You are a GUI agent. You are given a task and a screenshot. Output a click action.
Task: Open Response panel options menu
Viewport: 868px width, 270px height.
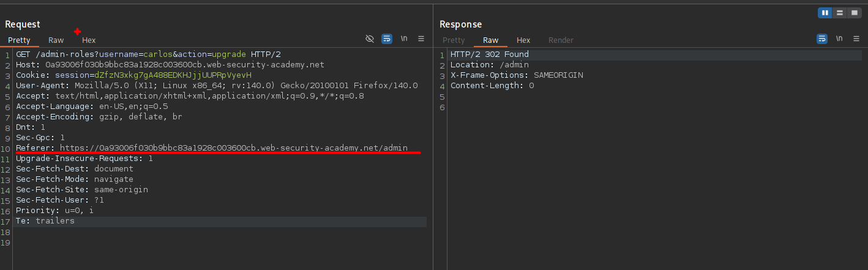point(856,39)
